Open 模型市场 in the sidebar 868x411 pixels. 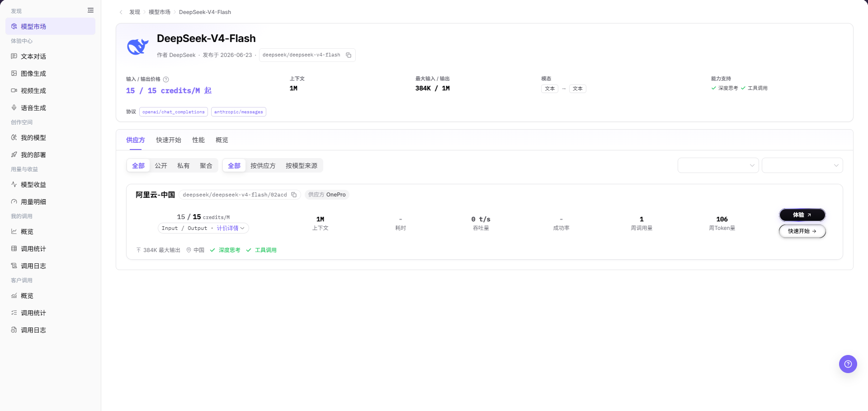click(x=50, y=26)
